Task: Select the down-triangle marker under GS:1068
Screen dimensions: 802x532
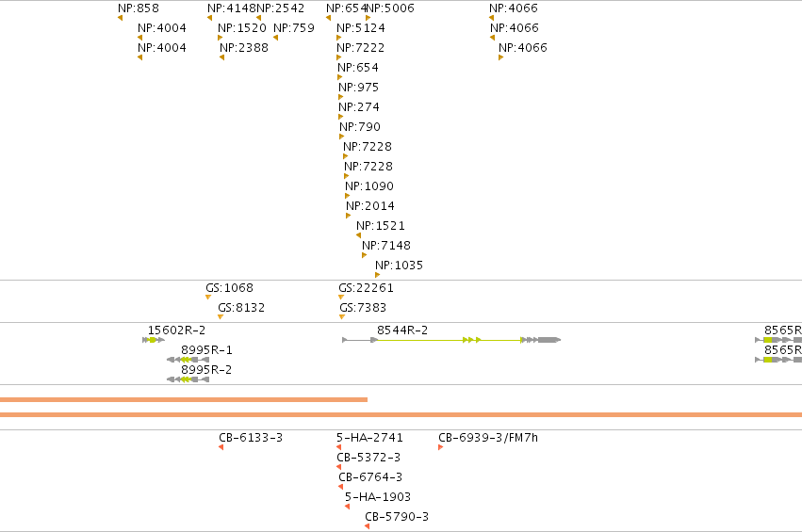Action: tap(208, 298)
